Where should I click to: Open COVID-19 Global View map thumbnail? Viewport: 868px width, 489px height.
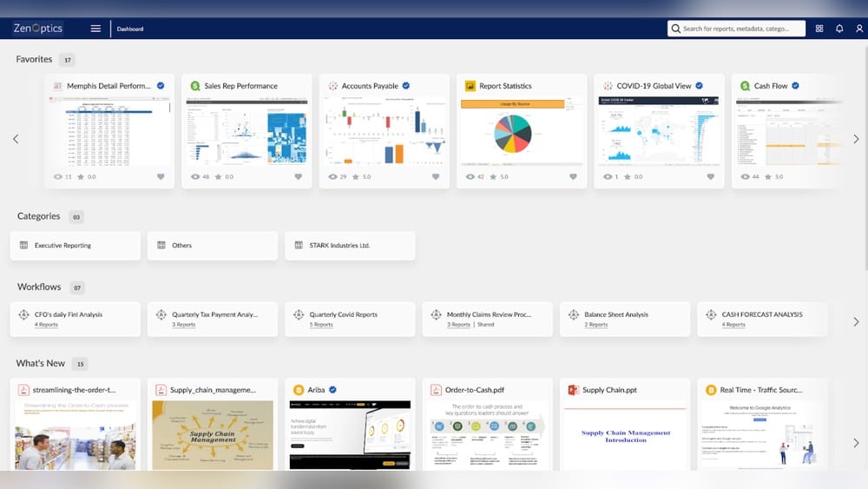(x=659, y=131)
